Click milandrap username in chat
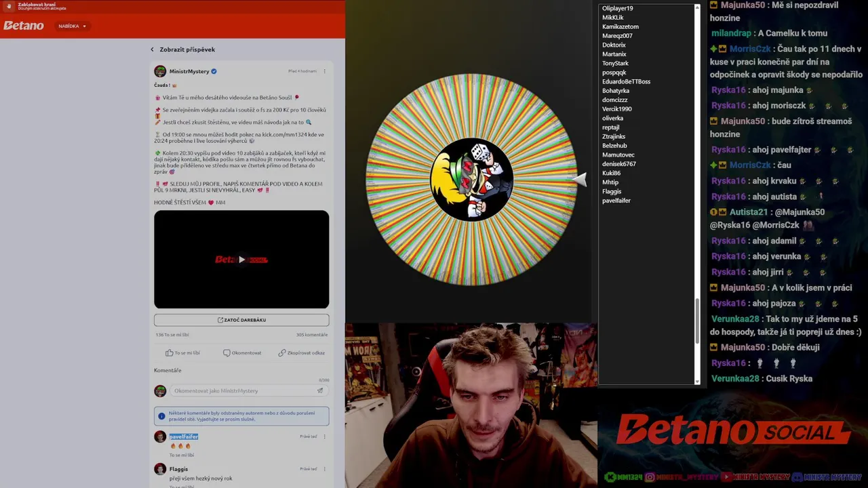 coord(731,33)
